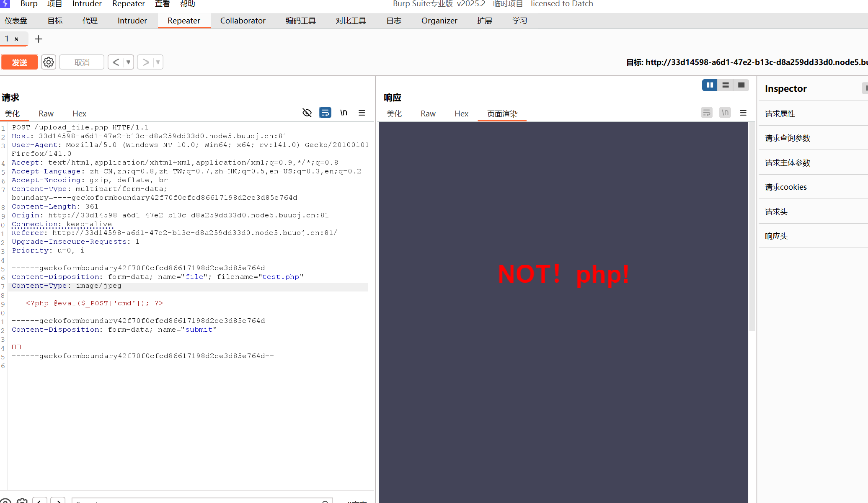Add new Repeater tab with plus
Viewport: 868px width, 503px height.
(39, 39)
